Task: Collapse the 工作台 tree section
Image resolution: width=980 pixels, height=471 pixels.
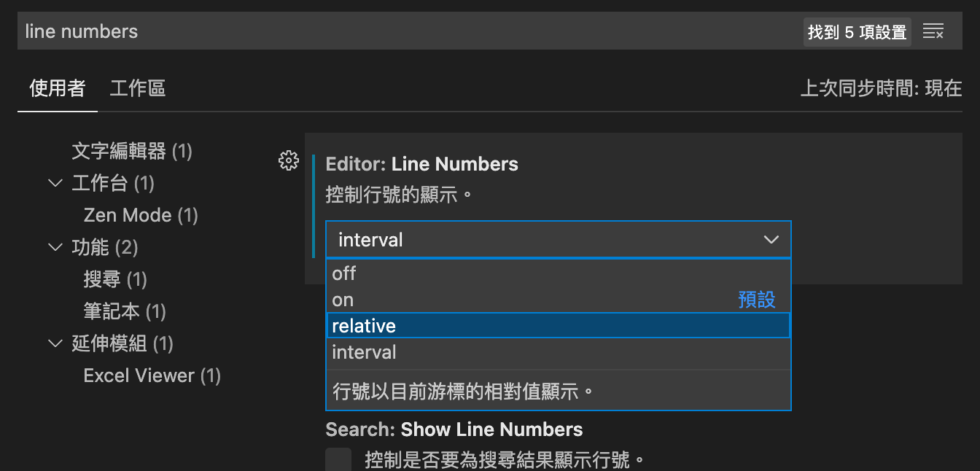Action: [x=55, y=183]
